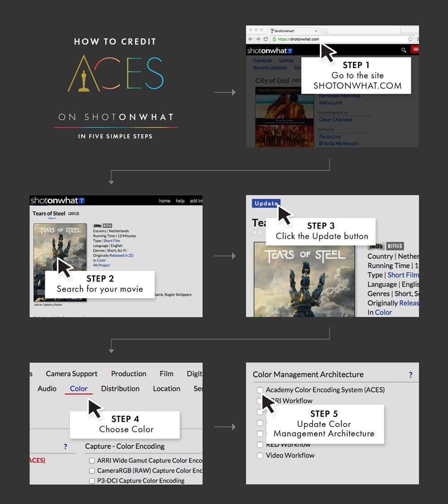
Task: Click the shotonwhat logo above City of God
Action: 270,51
